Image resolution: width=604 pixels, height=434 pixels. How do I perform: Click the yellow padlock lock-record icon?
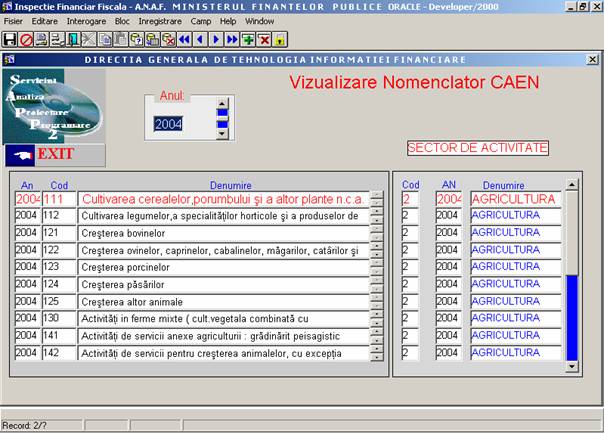280,39
